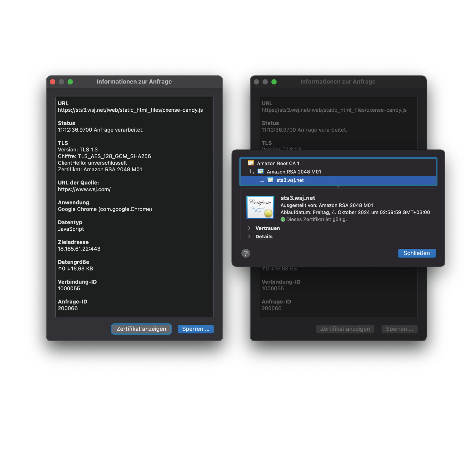
Task: Click the Amazon RSA 2048 M01 certificate icon
Action: pyautogui.click(x=260, y=171)
